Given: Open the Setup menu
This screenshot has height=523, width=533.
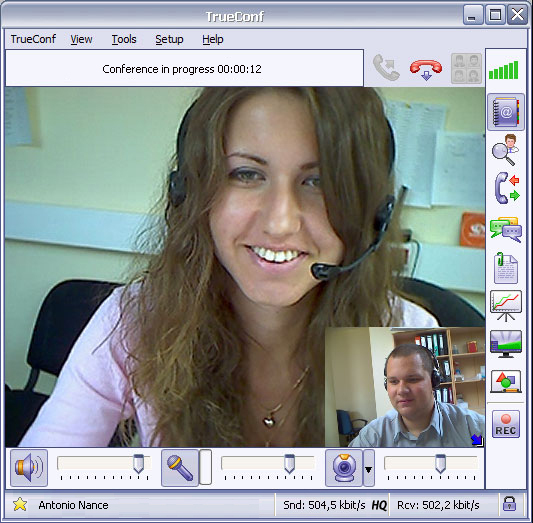Looking at the screenshot, I should coord(169,39).
